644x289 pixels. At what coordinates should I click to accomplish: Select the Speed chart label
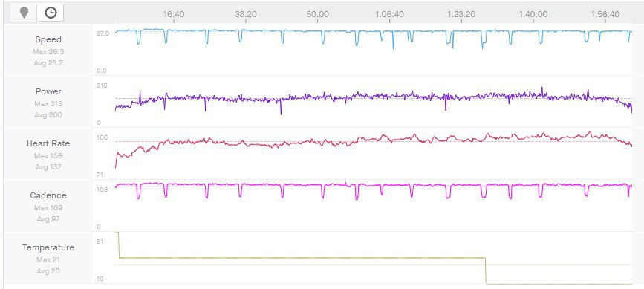click(x=48, y=39)
